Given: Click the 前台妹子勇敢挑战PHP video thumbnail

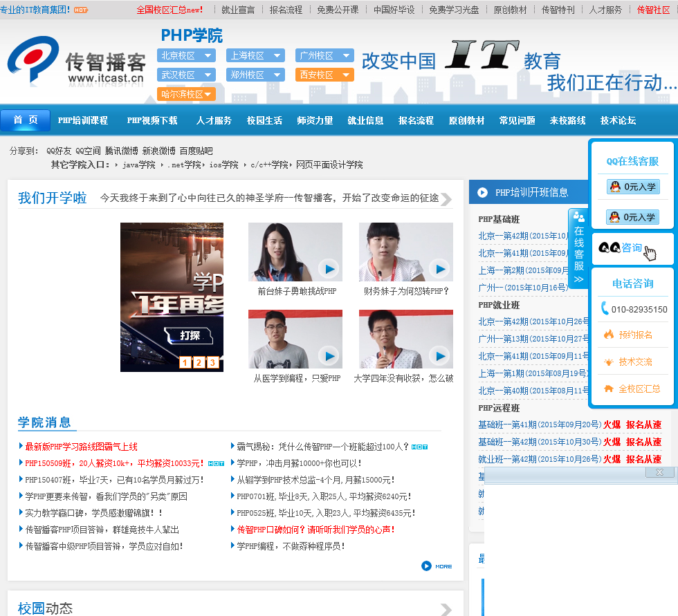Looking at the screenshot, I should tap(295, 252).
